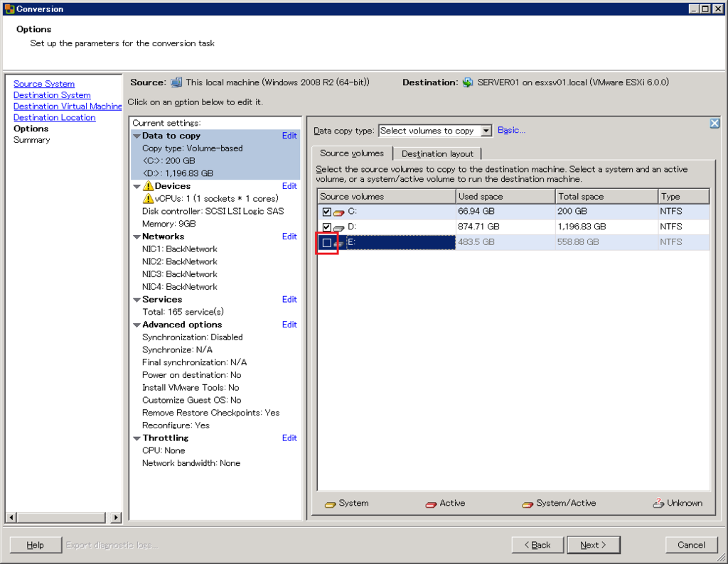
Task: Click the Next button
Action: (x=594, y=545)
